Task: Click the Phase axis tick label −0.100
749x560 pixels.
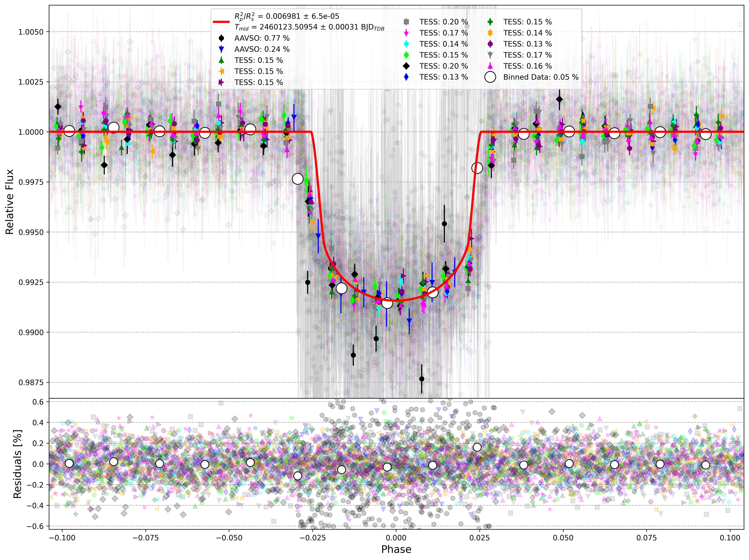Action: [x=62, y=538]
